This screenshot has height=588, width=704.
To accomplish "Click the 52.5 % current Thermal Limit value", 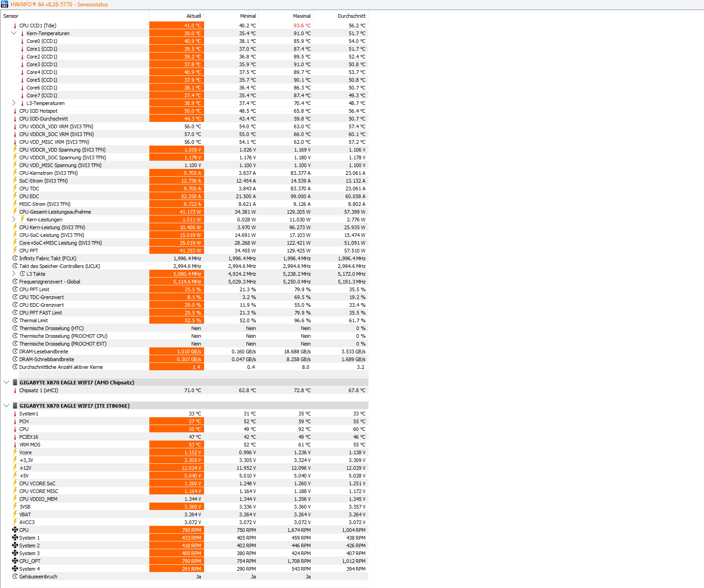I will pyautogui.click(x=193, y=320).
